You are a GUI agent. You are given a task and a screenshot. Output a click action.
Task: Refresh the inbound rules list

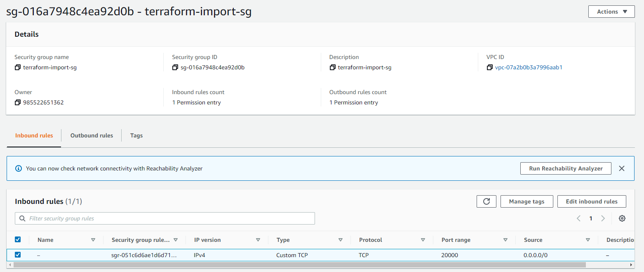tap(487, 201)
